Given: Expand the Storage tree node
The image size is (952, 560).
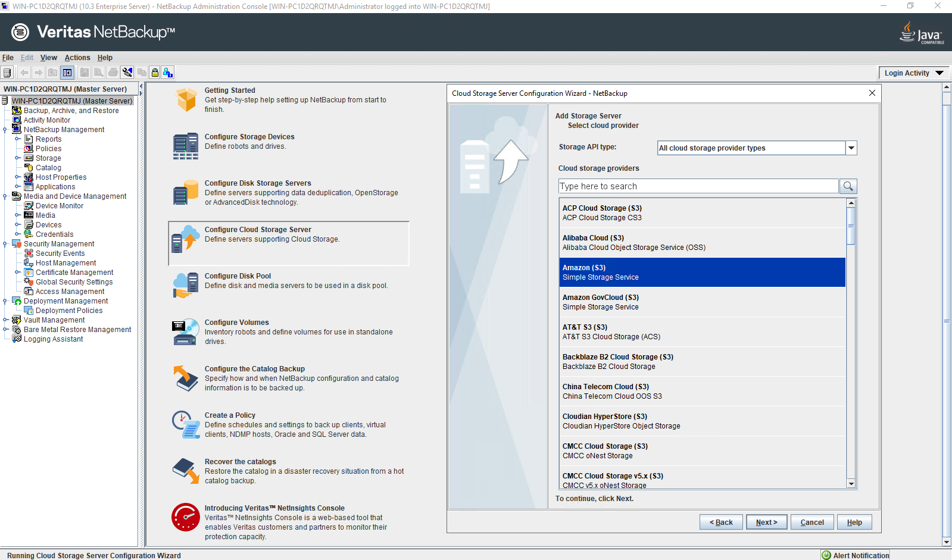Looking at the screenshot, I should (x=17, y=158).
